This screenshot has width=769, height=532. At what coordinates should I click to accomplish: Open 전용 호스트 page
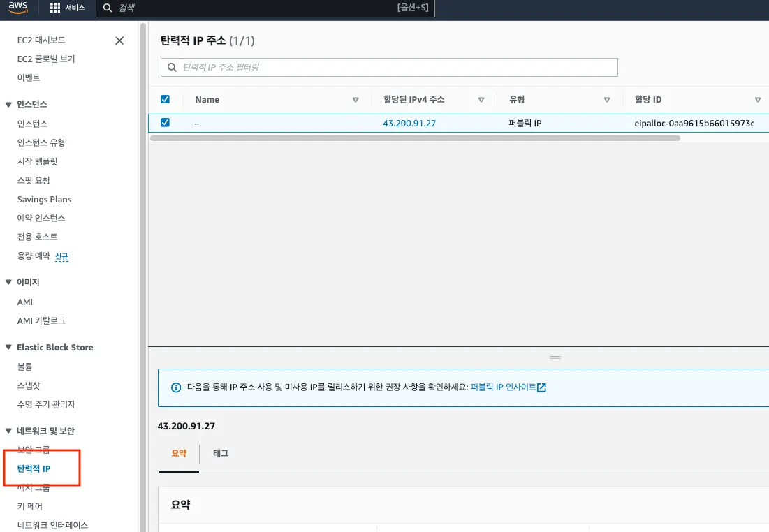[x=37, y=237]
